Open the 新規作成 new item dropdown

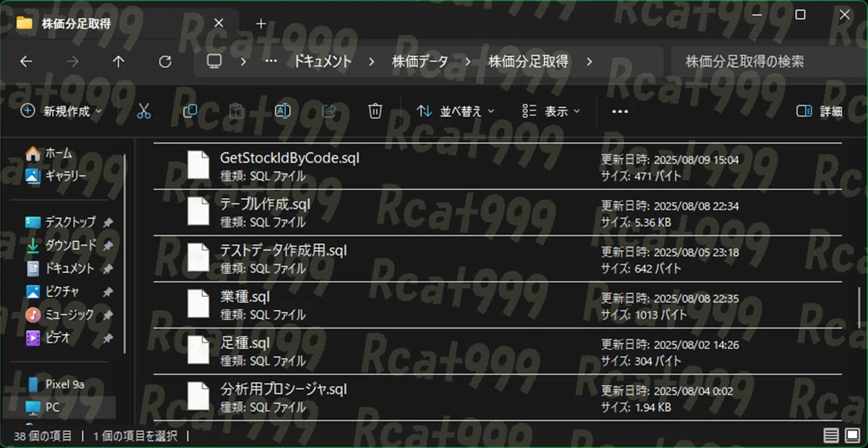(61, 111)
